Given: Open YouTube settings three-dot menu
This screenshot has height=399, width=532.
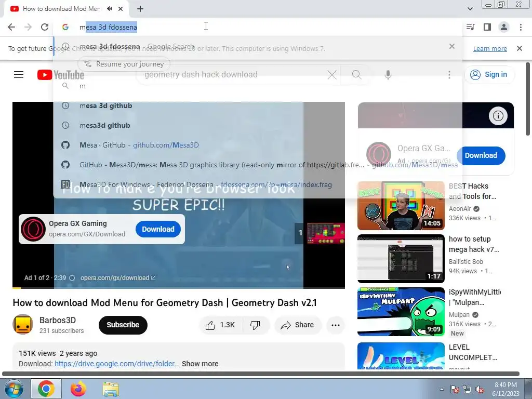Looking at the screenshot, I should tap(449, 75).
